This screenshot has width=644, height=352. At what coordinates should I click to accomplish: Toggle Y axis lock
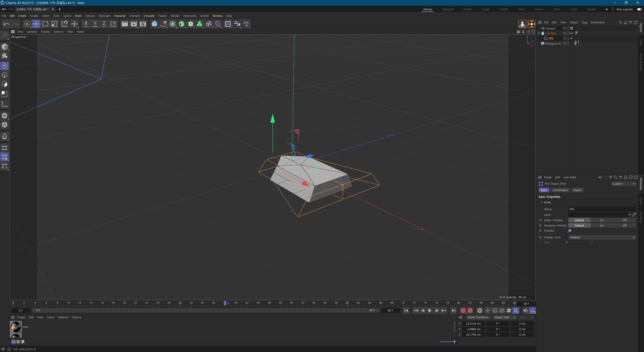pos(95,24)
